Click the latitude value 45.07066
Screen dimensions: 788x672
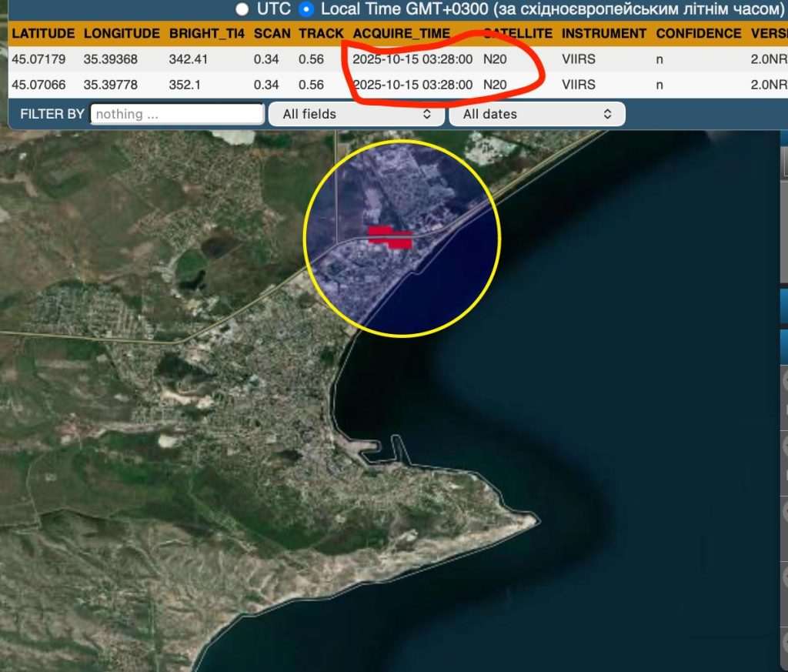39,85
